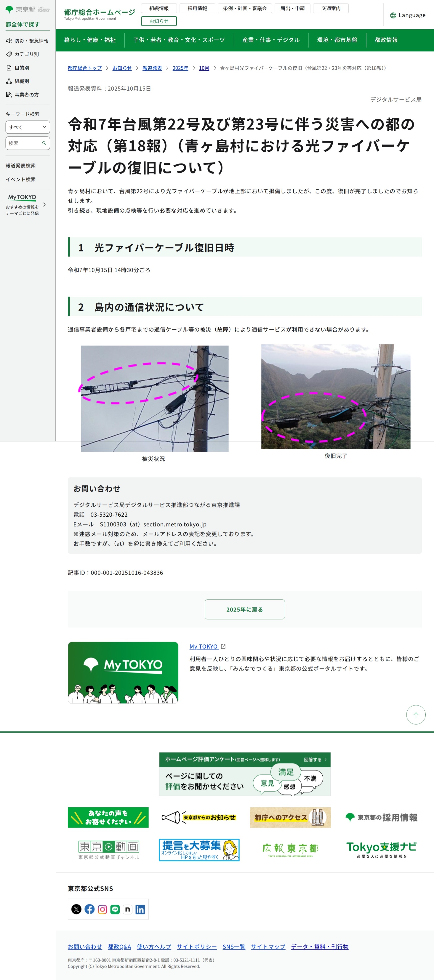Viewport: 434px width, 980px height.
Task: Open the X (Twitter) social icon
Action: click(x=76, y=909)
